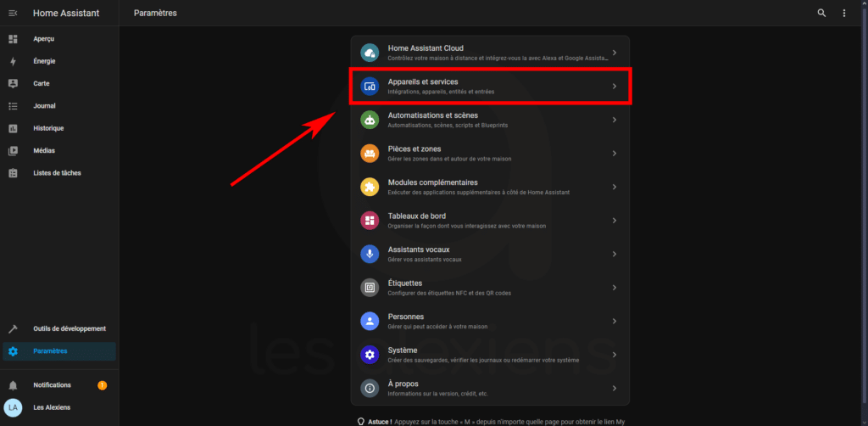The image size is (868, 426).
Task: Open the Les Alexiens profile label
Action: coord(52,407)
